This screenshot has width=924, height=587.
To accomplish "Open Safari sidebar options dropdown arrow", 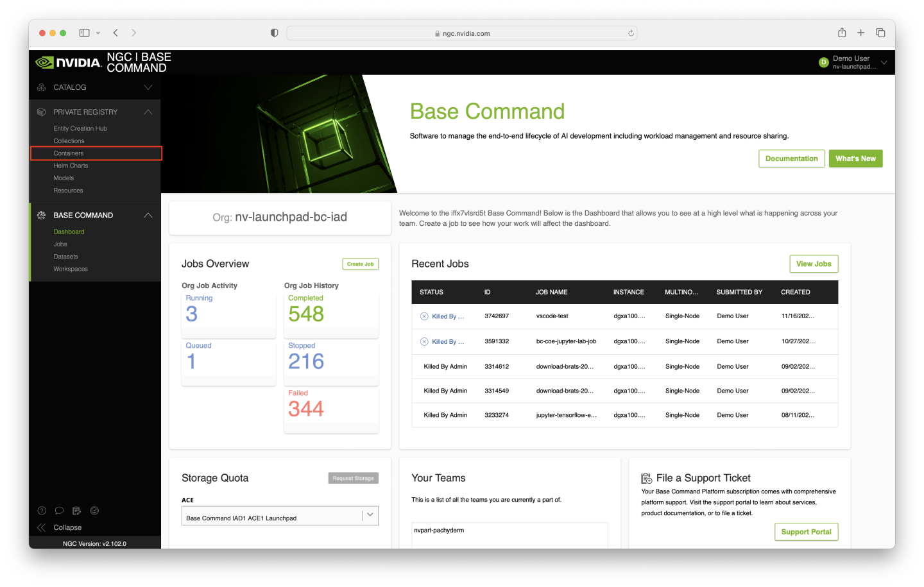I will [98, 33].
